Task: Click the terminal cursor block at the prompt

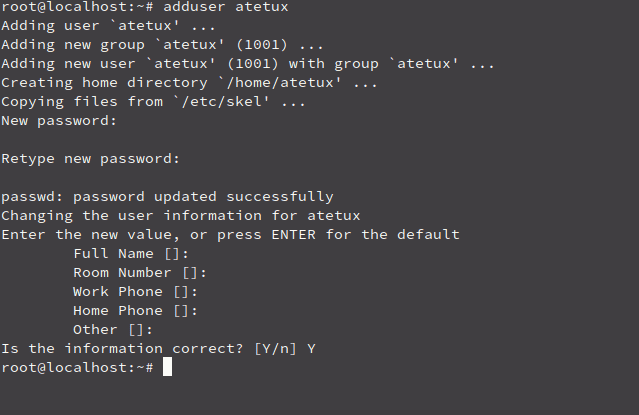Action: tap(167, 367)
